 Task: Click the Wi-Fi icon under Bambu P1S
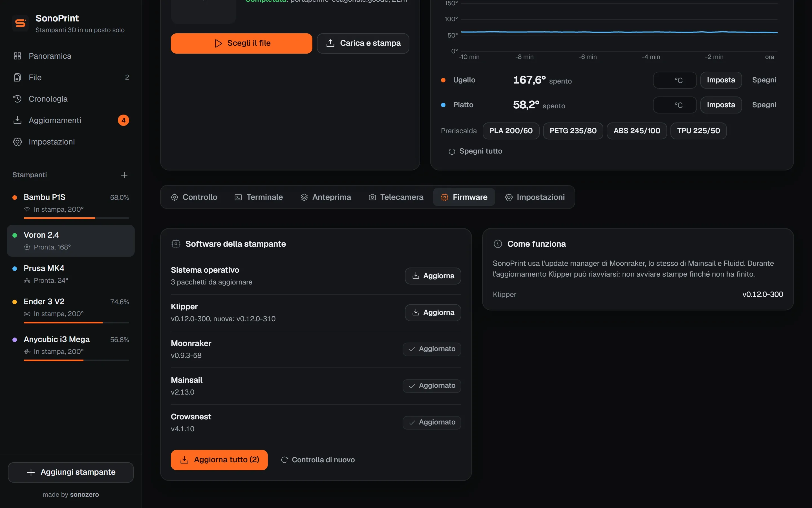[x=27, y=209]
